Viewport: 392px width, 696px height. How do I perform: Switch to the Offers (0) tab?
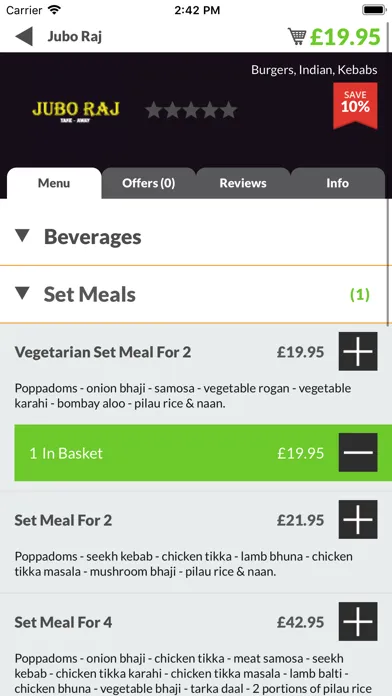[149, 183]
